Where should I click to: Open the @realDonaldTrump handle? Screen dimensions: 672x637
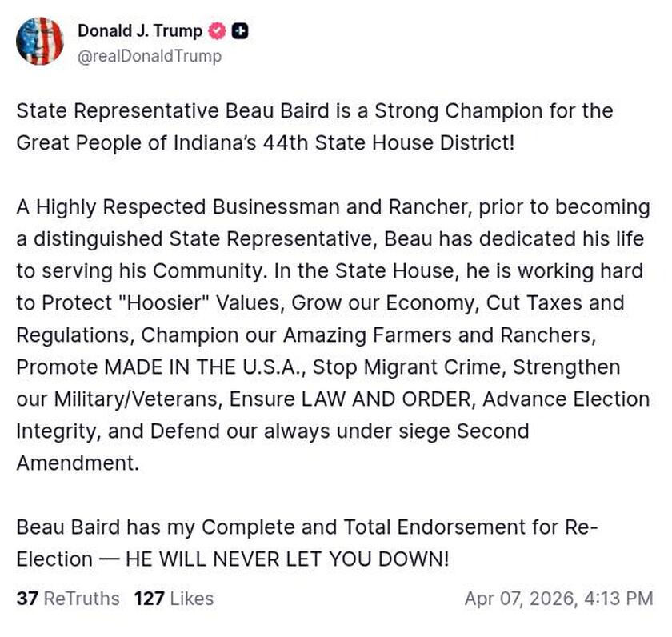[x=150, y=56]
